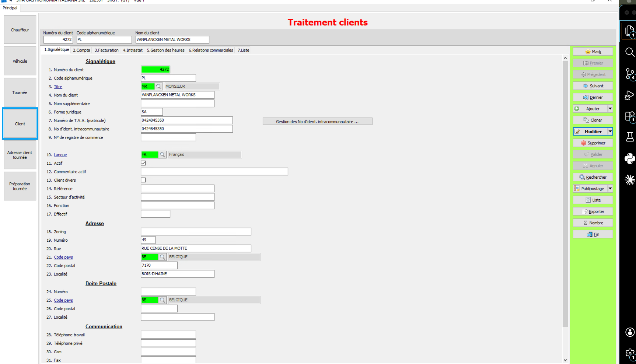Viewport: 636px width, 364px height.
Task: Click Modifier to edit the client
Action: coord(590,132)
